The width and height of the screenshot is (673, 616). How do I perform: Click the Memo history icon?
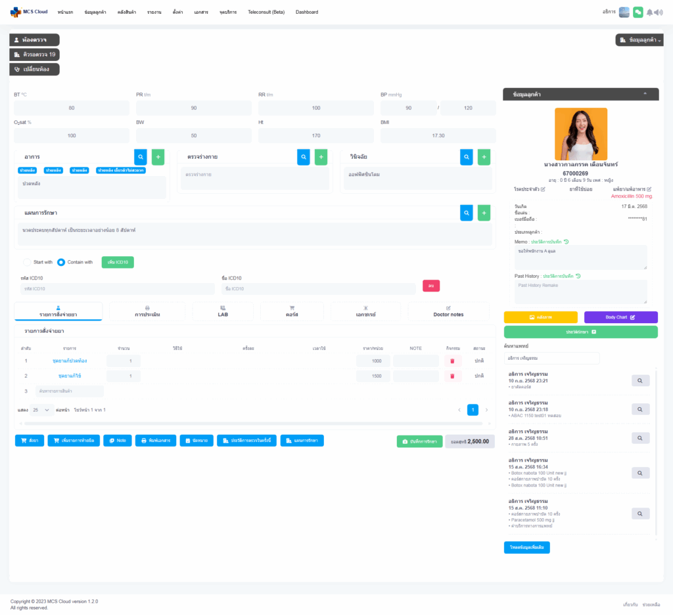(567, 242)
